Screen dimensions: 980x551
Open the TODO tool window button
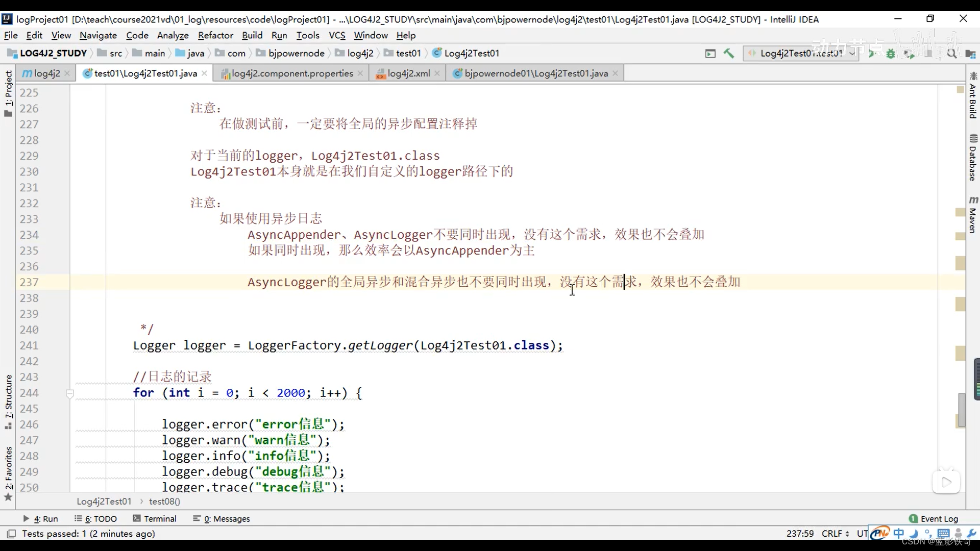pyautogui.click(x=95, y=518)
